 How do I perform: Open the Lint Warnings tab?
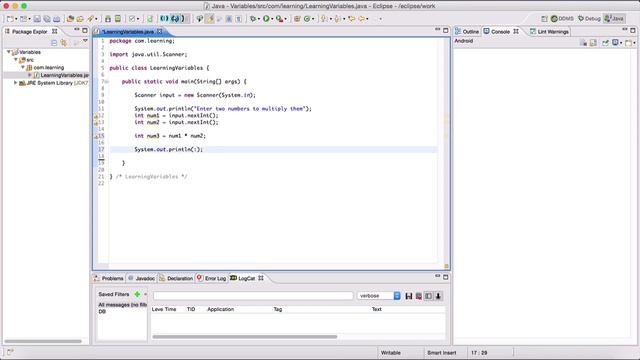[549, 31]
